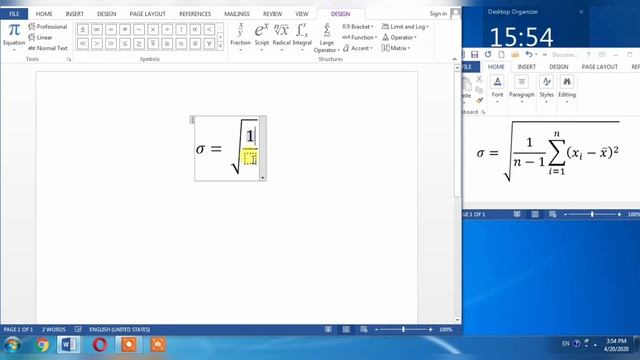Image resolution: width=640 pixels, height=360 pixels.
Task: Switch main window to Web Layout view
Action: tap(364, 329)
